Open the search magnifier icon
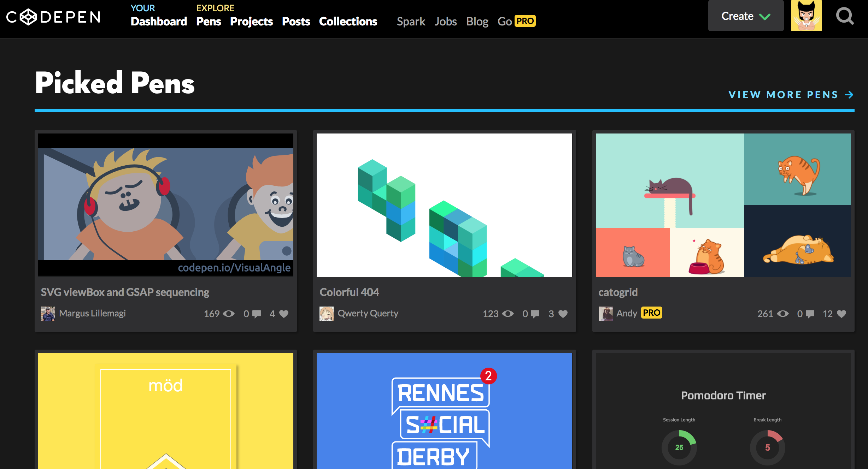The image size is (868, 469). [x=845, y=16]
